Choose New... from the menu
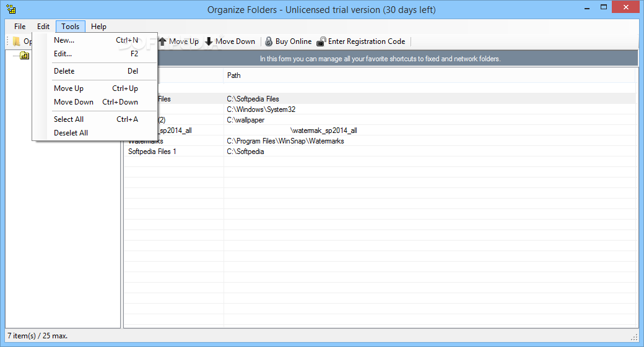The width and height of the screenshot is (644, 347). click(95, 40)
